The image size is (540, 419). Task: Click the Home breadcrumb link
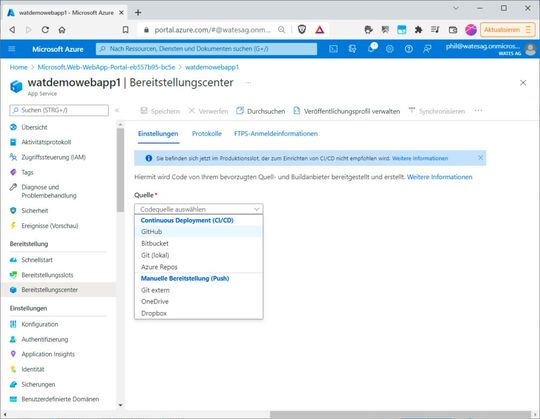[19, 67]
